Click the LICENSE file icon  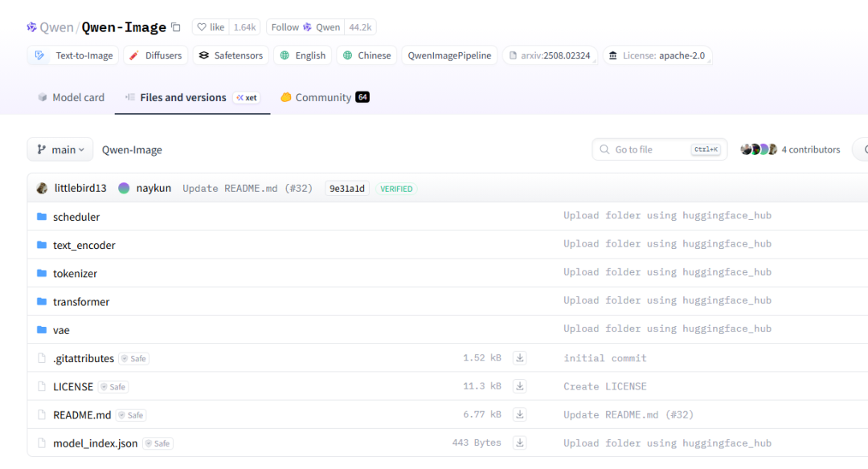(x=42, y=386)
